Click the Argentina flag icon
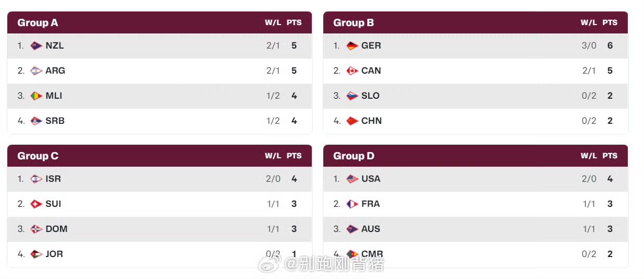 coord(36,71)
